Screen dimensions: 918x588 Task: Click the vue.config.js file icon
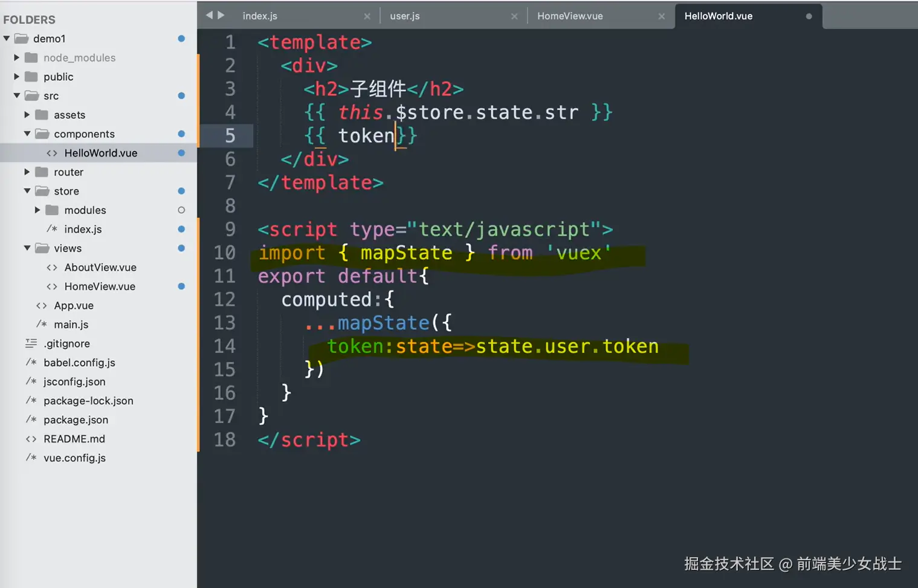[x=31, y=458]
